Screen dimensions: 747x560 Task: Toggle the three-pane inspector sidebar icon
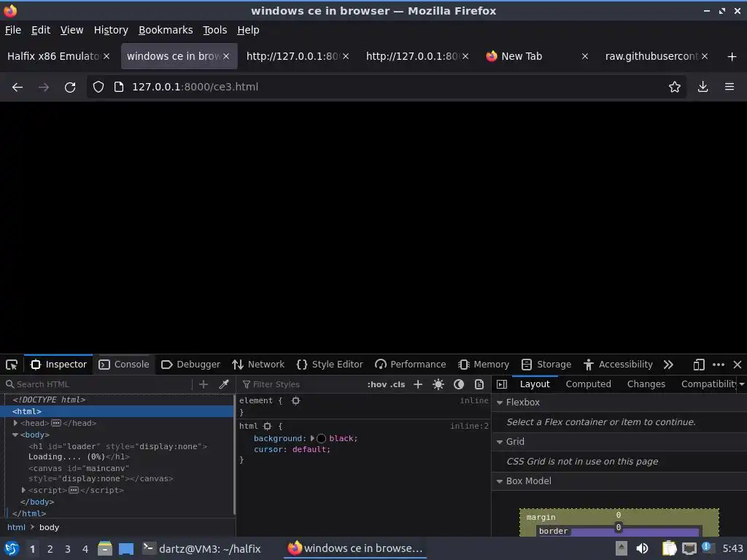502,384
